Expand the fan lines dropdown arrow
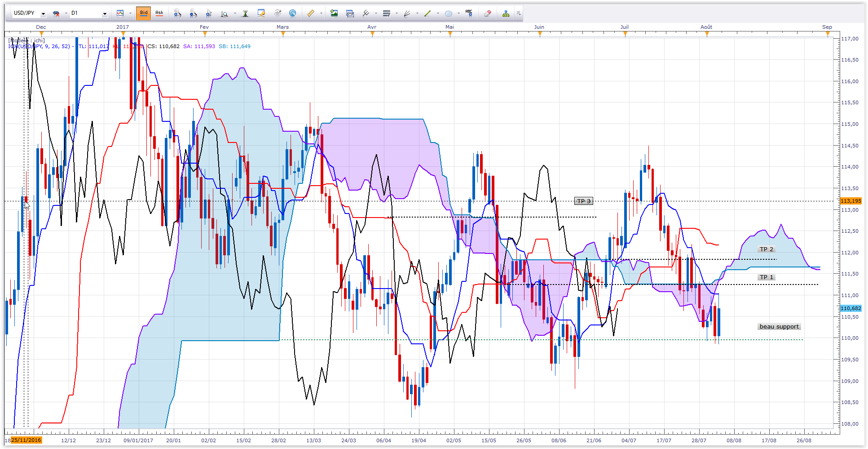Viewport: 868px width, 449px height. [x=418, y=13]
